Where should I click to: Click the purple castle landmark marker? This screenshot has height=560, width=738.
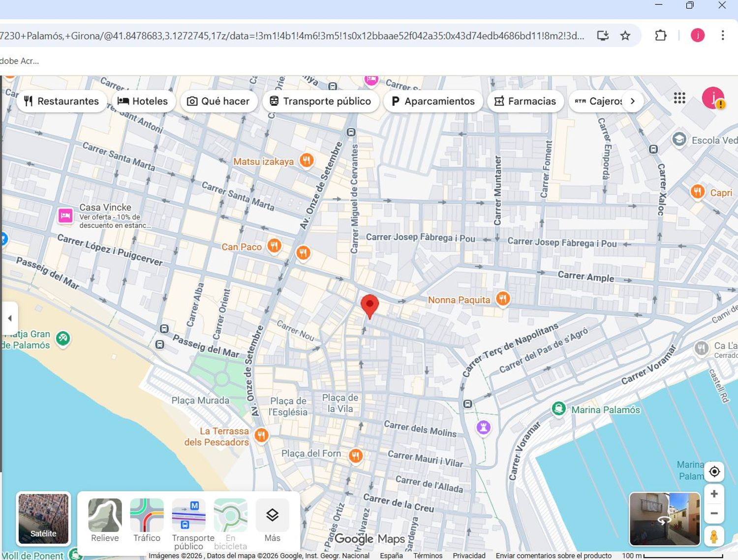point(483,427)
